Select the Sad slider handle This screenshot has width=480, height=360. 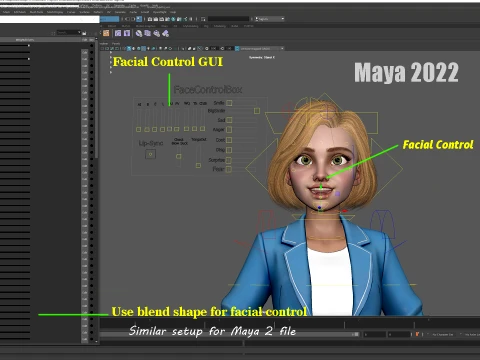(x=229, y=120)
